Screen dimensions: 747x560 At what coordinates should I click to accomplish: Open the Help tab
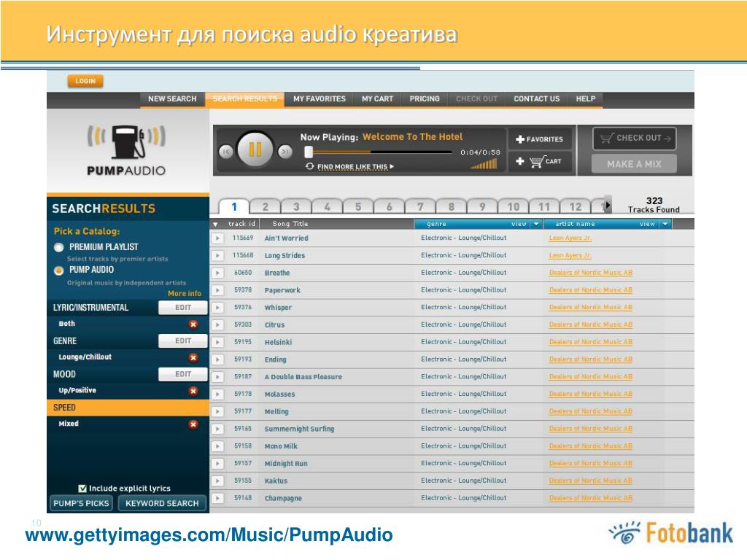586,99
